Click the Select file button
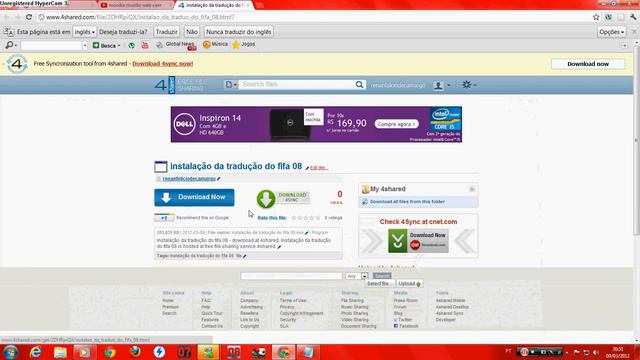Screen dimensions: 640x360 (x=379, y=284)
